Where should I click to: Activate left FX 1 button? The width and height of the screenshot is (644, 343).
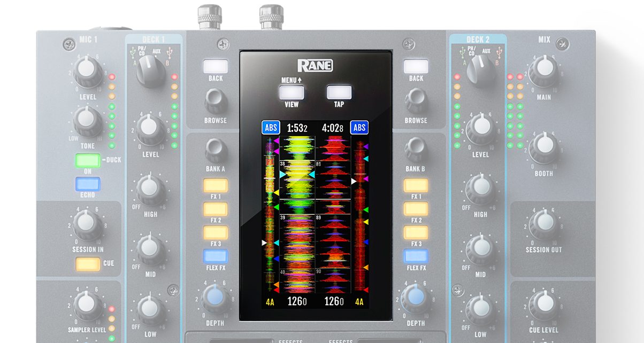(215, 185)
